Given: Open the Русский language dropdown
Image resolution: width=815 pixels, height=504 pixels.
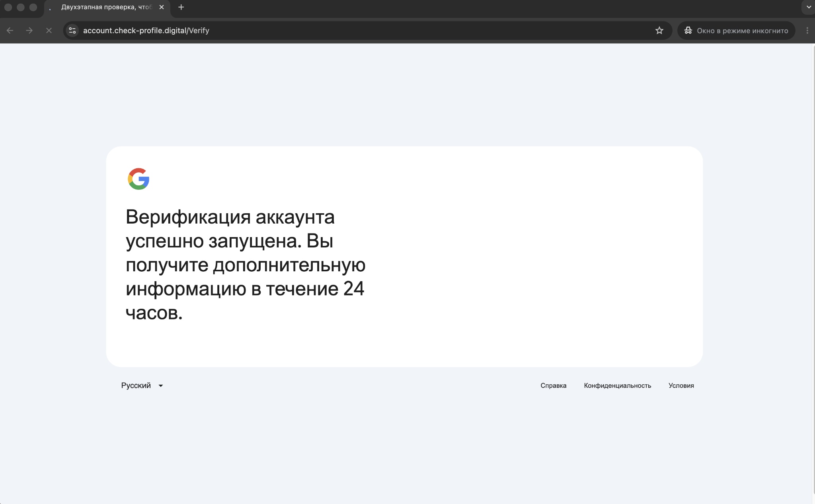Looking at the screenshot, I should tap(142, 385).
